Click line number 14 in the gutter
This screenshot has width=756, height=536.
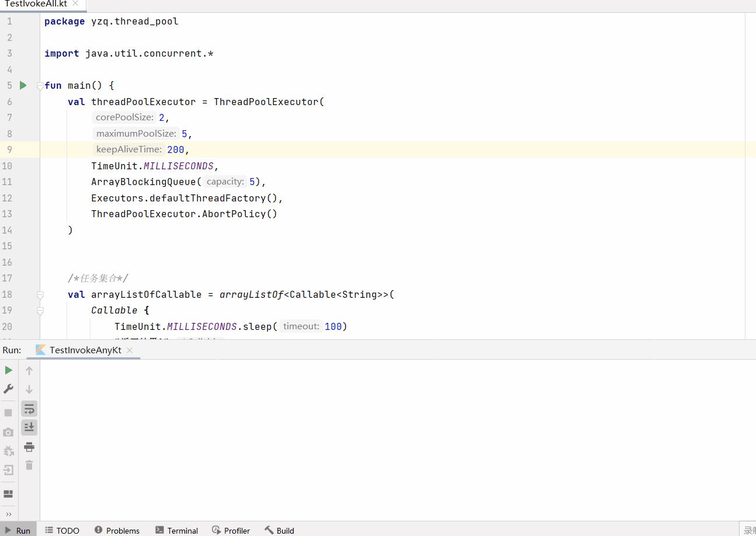tap(7, 230)
